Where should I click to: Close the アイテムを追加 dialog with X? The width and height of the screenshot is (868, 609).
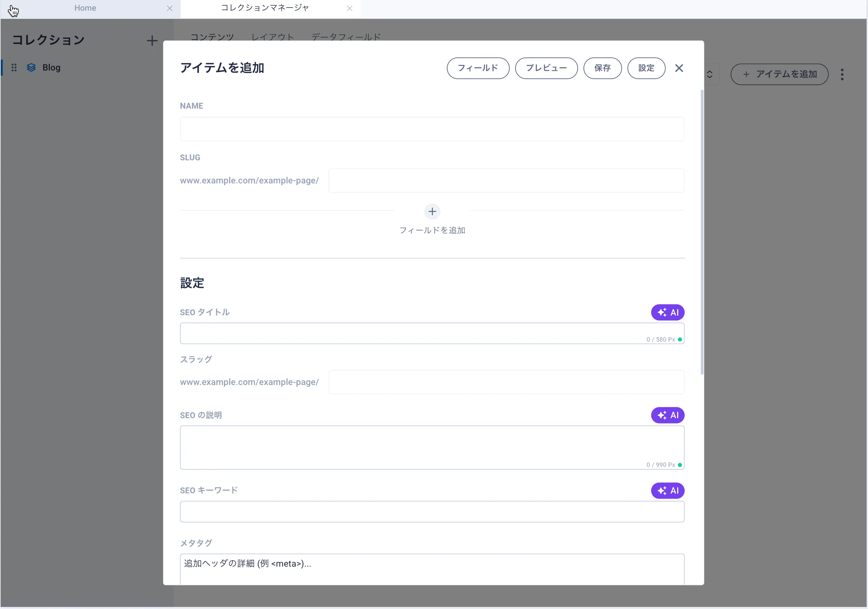click(x=679, y=68)
